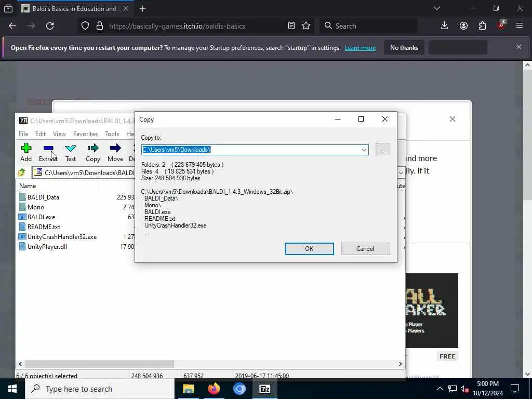Viewport: 532px width, 399px height.
Task: Open the notification center icon
Action: tap(515, 389)
